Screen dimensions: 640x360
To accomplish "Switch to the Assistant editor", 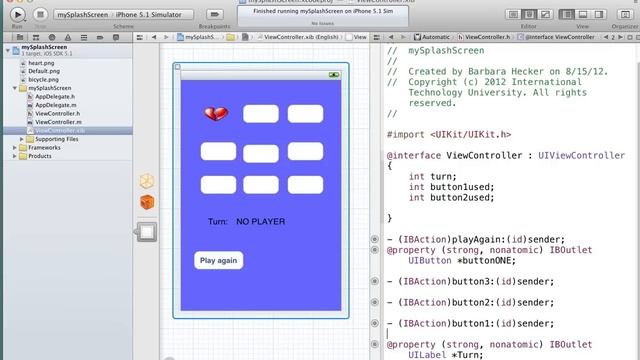I will pyautogui.click(x=529, y=15).
